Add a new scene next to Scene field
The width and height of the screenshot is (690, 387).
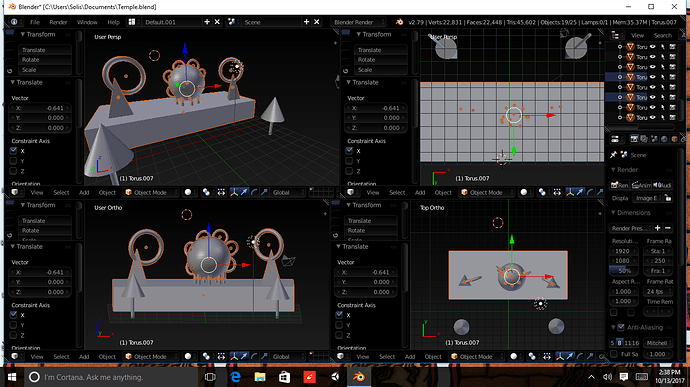[306, 22]
